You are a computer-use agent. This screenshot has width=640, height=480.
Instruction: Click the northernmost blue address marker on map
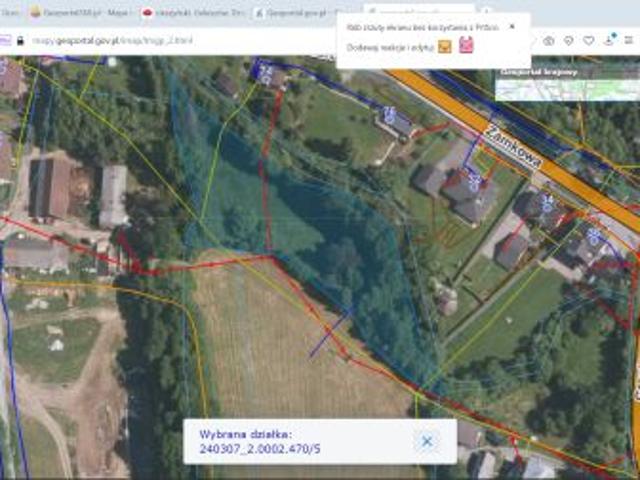coord(267,71)
